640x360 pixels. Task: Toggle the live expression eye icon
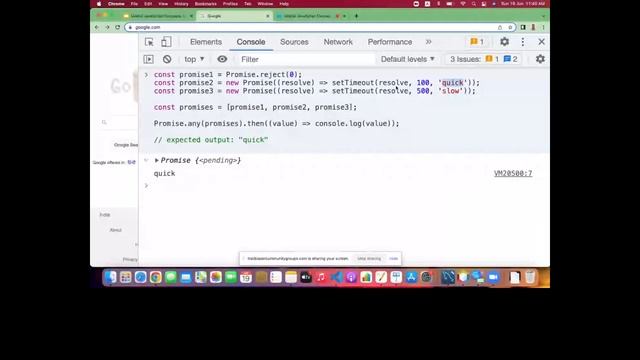click(x=222, y=59)
